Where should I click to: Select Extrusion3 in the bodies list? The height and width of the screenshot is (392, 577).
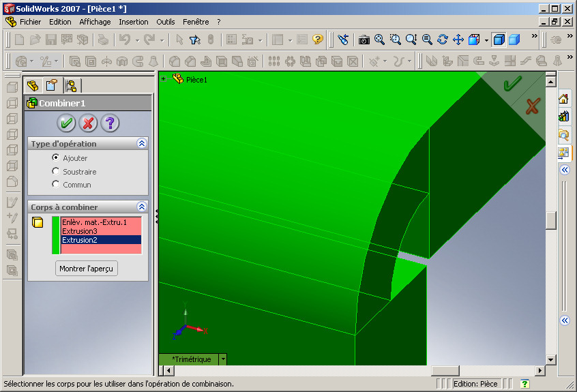(x=101, y=231)
